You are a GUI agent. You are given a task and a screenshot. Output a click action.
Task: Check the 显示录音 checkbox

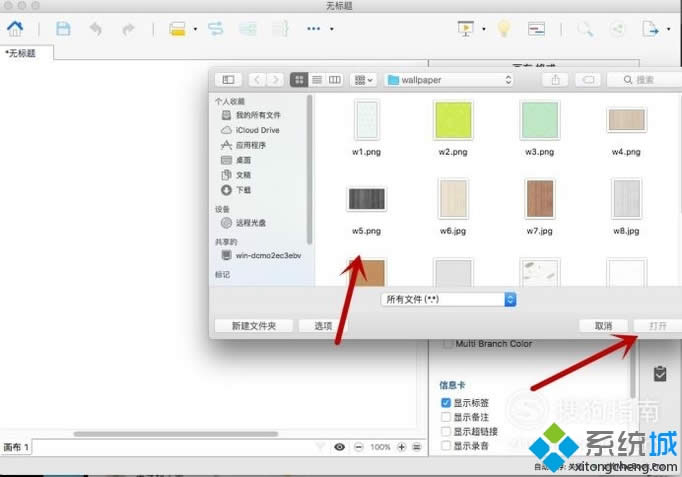click(x=445, y=446)
